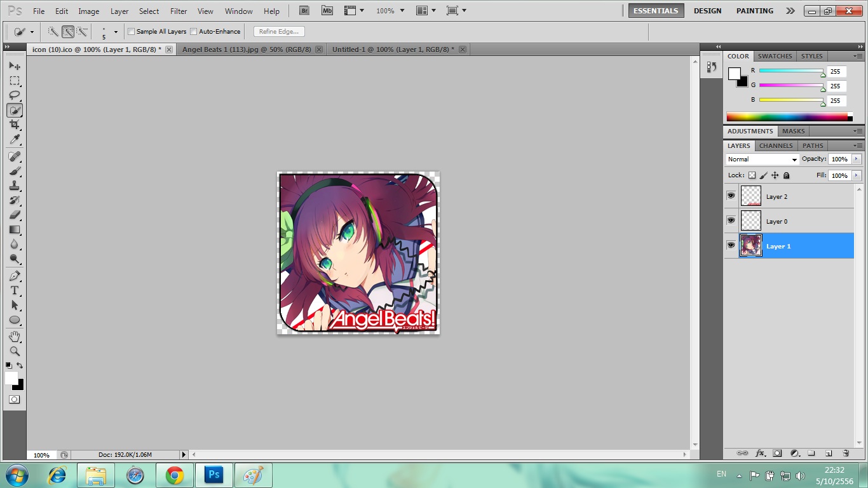This screenshot has width=868, height=488.
Task: Open the Layer menu
Action: [119, 11]
